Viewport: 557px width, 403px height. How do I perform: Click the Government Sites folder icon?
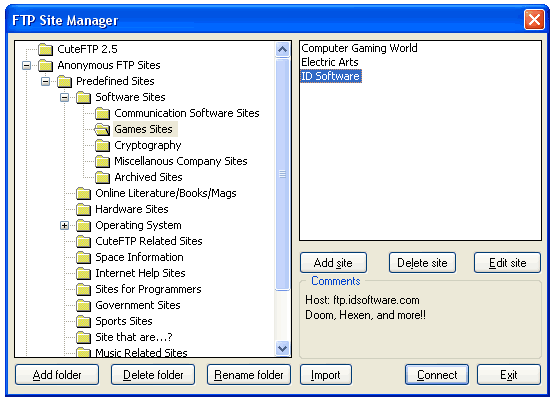pyautogui.click(x=83, y=305)
